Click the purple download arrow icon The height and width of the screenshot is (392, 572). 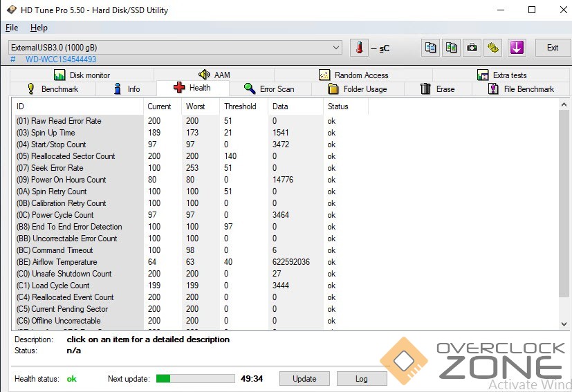pyautogui.click(x=517, y=48)
